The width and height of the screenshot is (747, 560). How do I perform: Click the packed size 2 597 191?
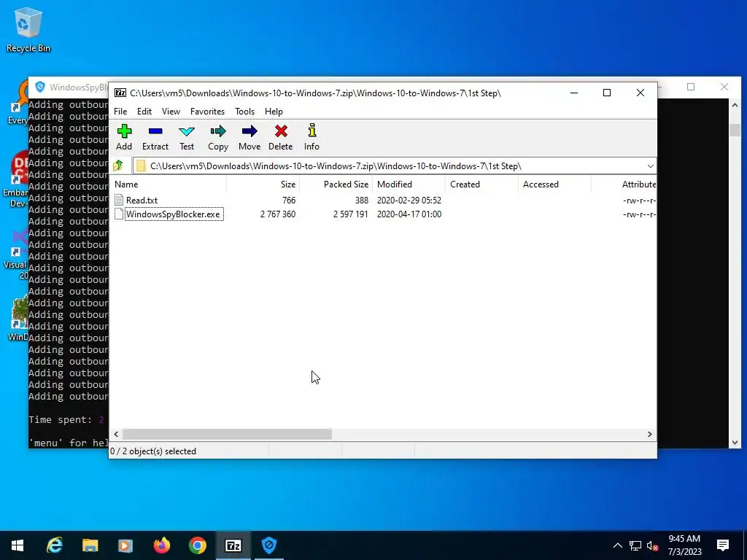pos(351,214)
